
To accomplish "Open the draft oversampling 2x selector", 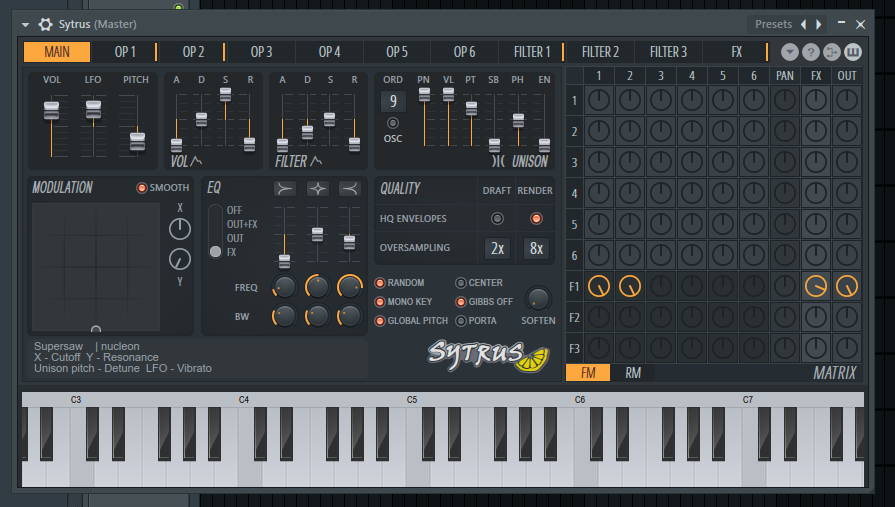I will (497, 248).
